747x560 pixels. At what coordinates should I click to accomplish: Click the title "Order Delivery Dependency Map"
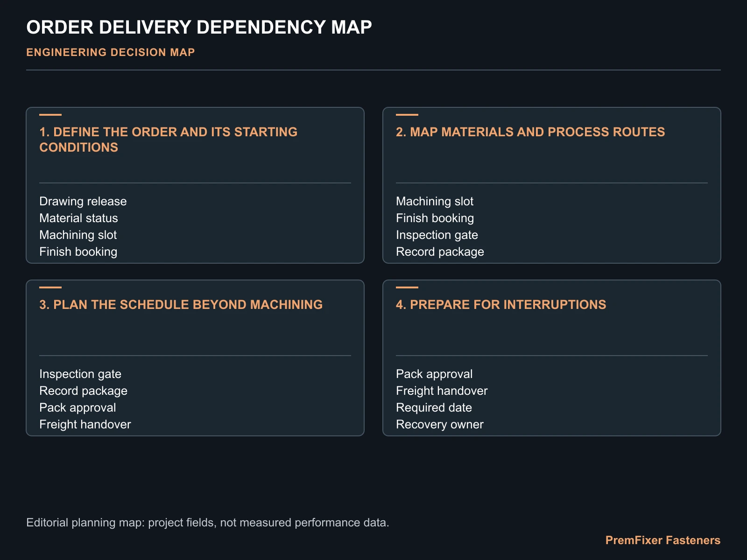199,28
